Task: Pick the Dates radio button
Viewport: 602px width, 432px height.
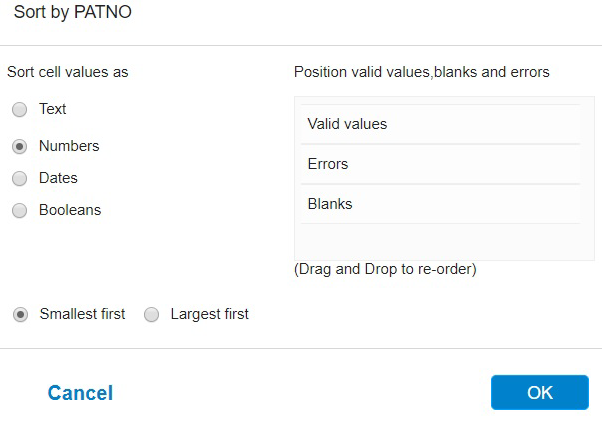Action: tap(19, 179)
